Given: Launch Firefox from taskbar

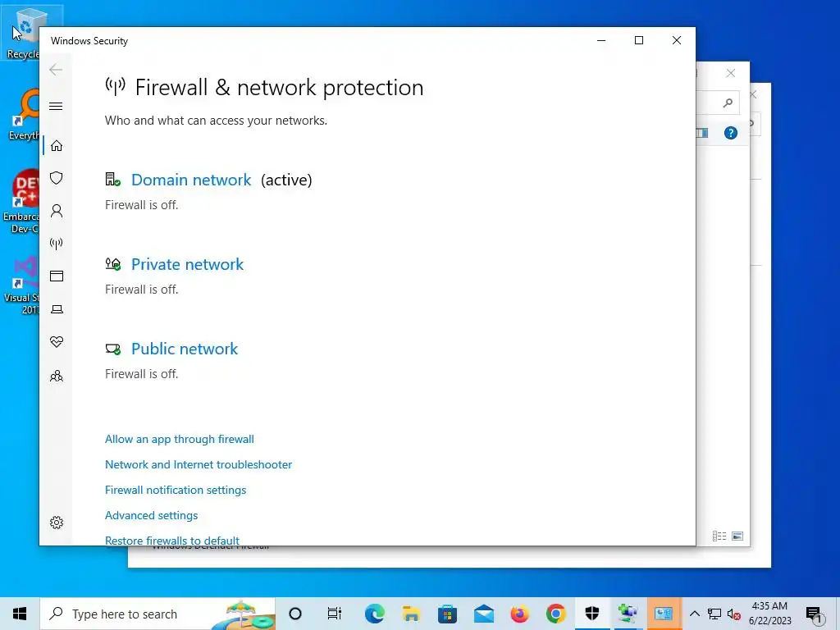Looking at the screenshot, I should [x=519, y=614].
